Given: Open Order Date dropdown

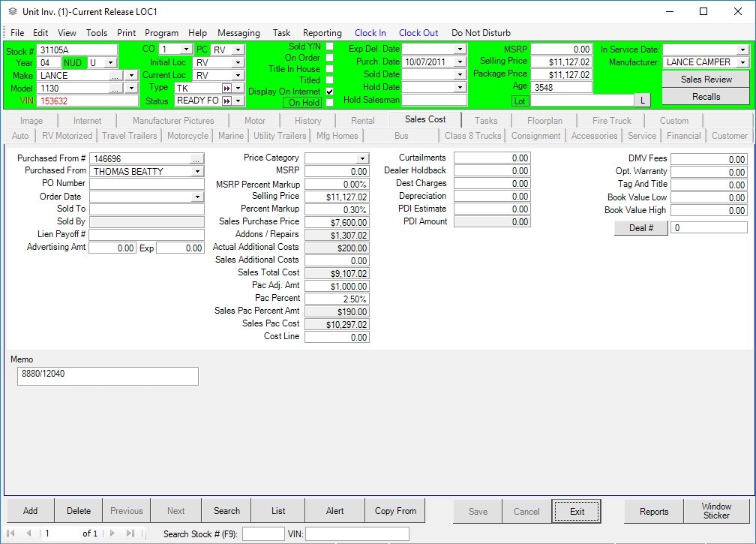Looking at the screenshot, I should point(197,197).
